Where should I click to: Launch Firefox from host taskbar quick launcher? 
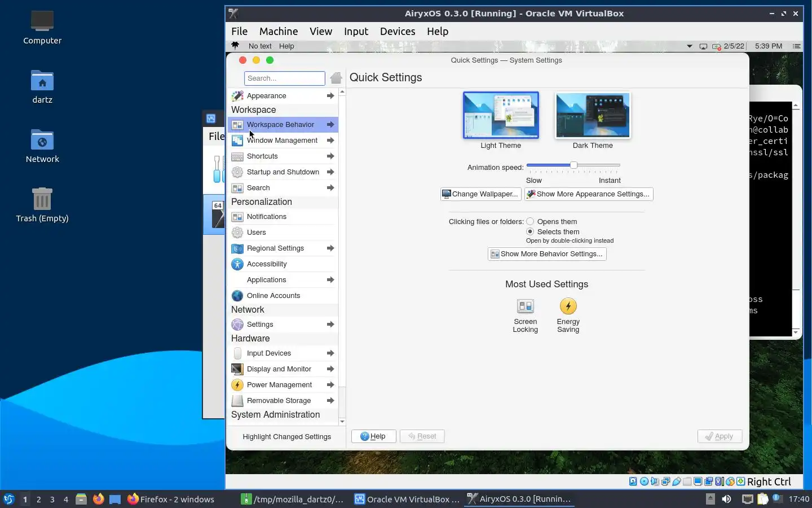(x=98, y=499)
